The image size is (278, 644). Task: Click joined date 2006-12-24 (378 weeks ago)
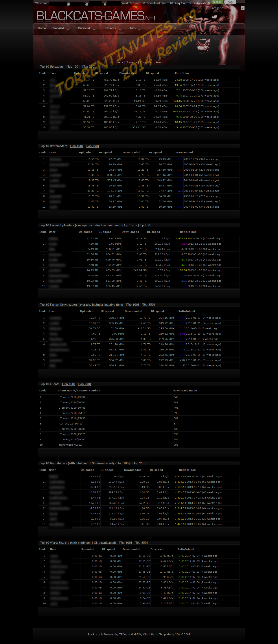click(x=202, y=159)
